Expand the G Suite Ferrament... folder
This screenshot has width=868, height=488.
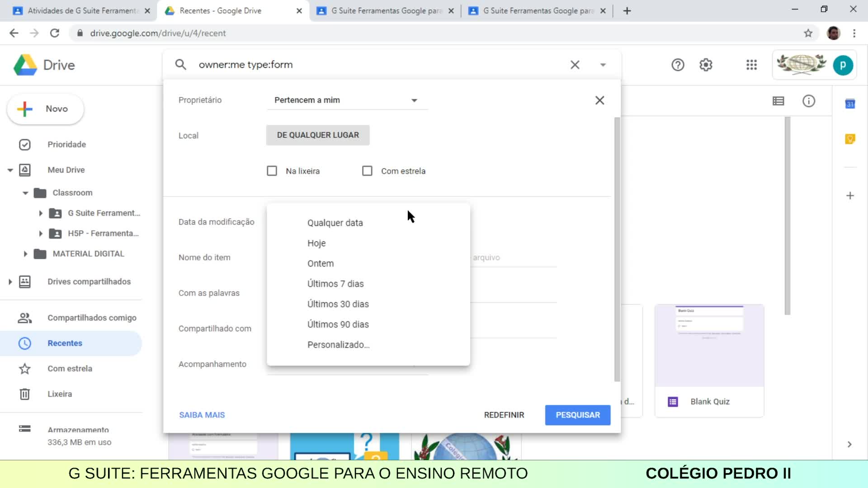click(41, 213)
